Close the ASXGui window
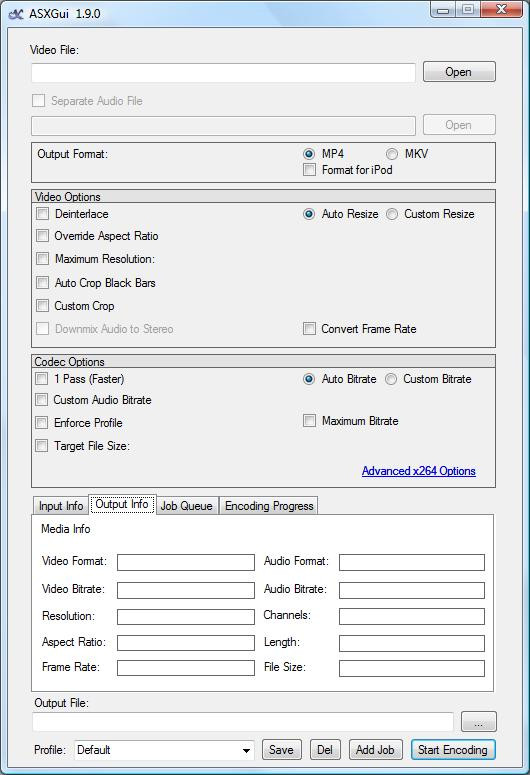Viewport: 530px width, 775px height. [501, 9]
